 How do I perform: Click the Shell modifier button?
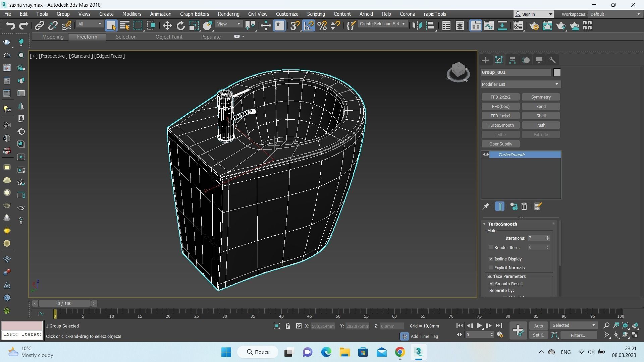coord(541,116)
